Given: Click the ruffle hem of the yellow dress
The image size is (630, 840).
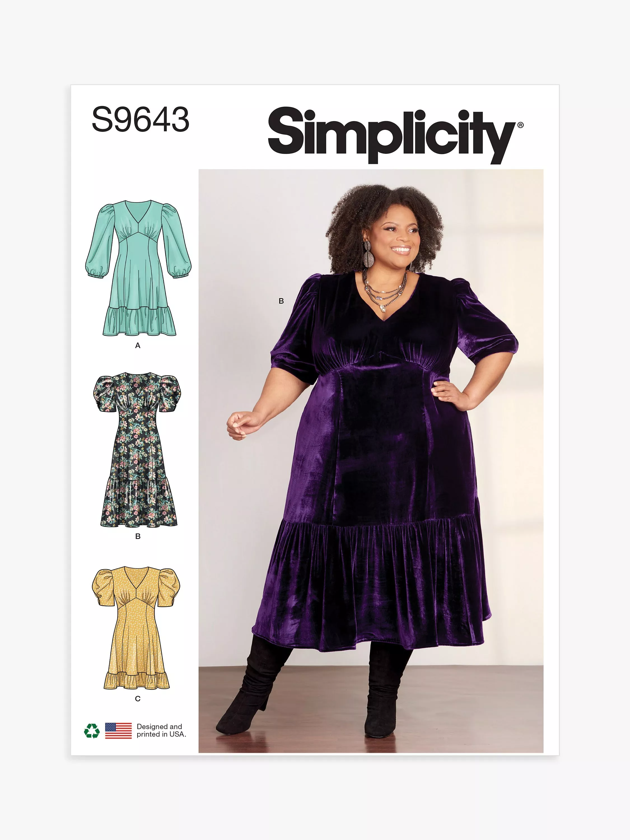Looking at the screenshot, I should tap(137, 681).
